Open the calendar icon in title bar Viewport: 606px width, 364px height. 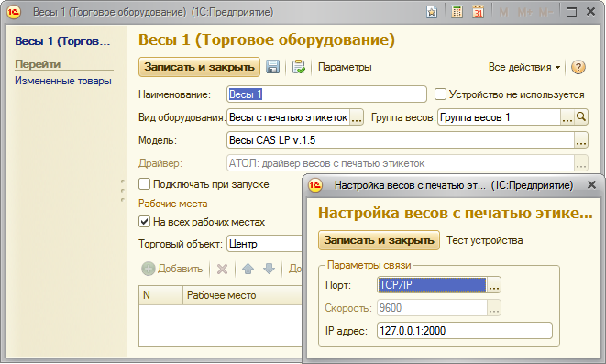coord(478,12)
